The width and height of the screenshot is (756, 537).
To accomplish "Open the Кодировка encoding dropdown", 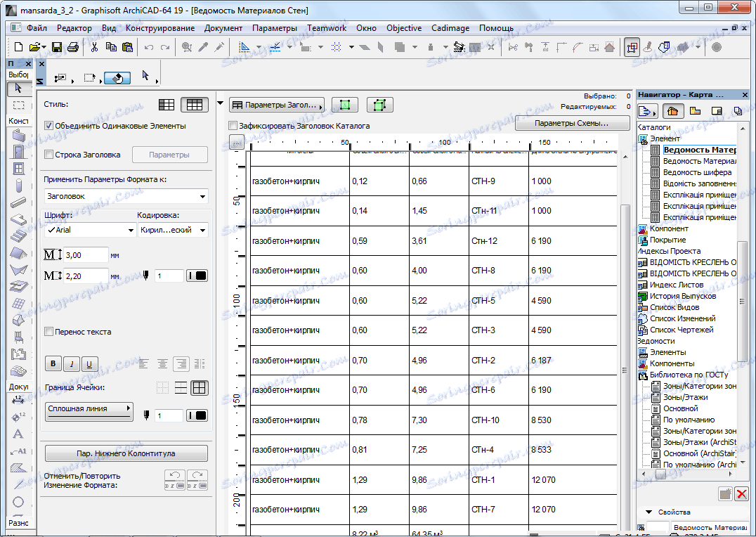I will click(173, 230).
